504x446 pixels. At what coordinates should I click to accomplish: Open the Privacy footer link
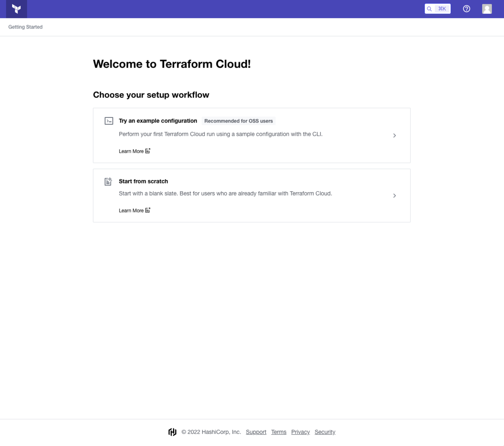coord(300,432)
